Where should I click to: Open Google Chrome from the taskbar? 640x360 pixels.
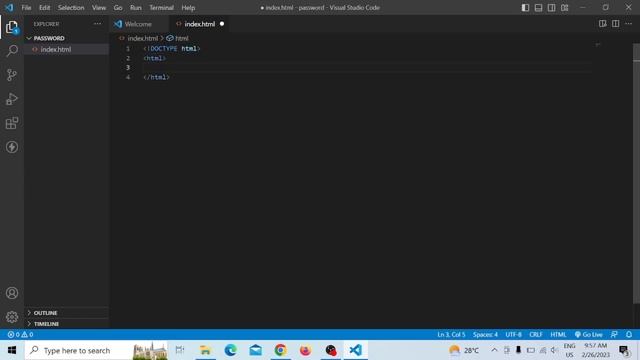tap(280, 350)
